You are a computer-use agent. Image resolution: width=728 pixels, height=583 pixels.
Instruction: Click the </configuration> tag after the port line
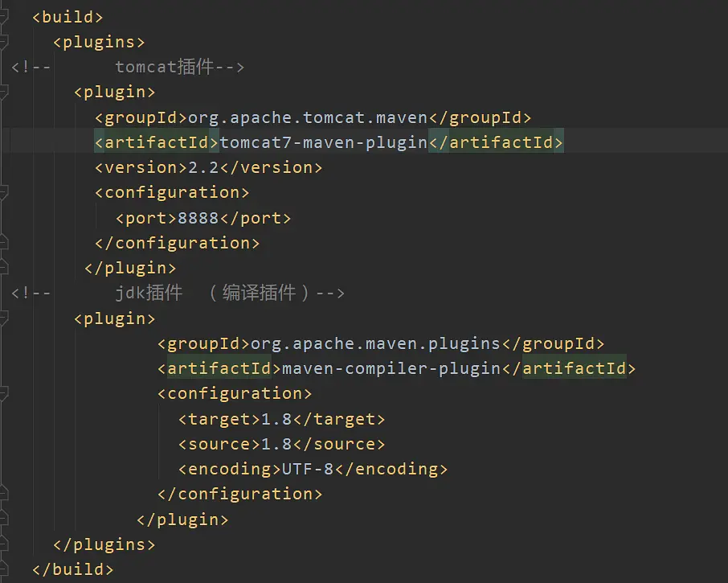click(178, 243)
